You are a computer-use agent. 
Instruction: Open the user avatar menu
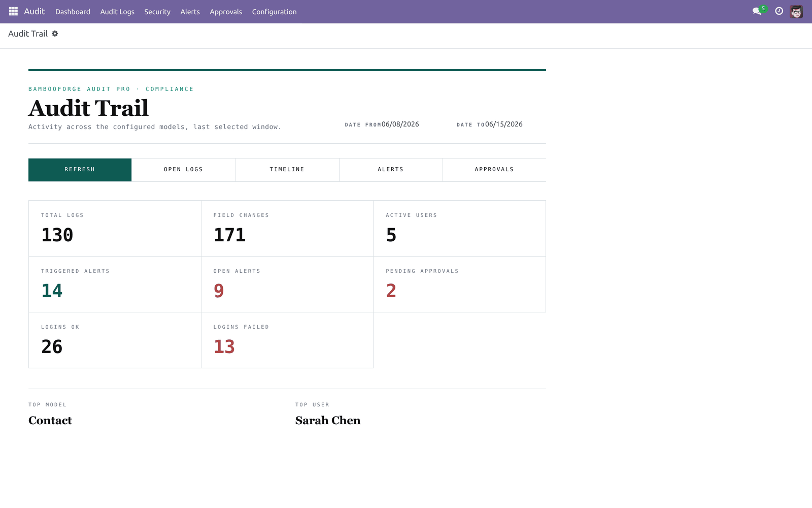point(796,11)
